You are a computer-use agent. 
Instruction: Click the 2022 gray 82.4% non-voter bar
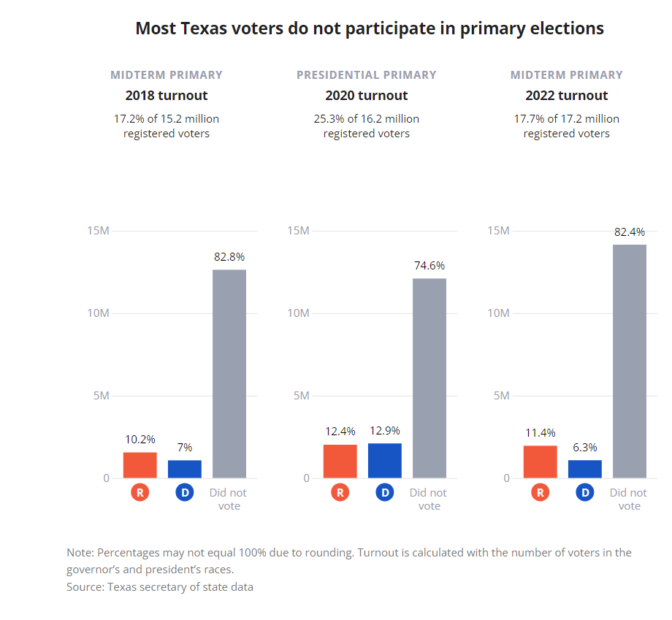[x=630, y=361]
